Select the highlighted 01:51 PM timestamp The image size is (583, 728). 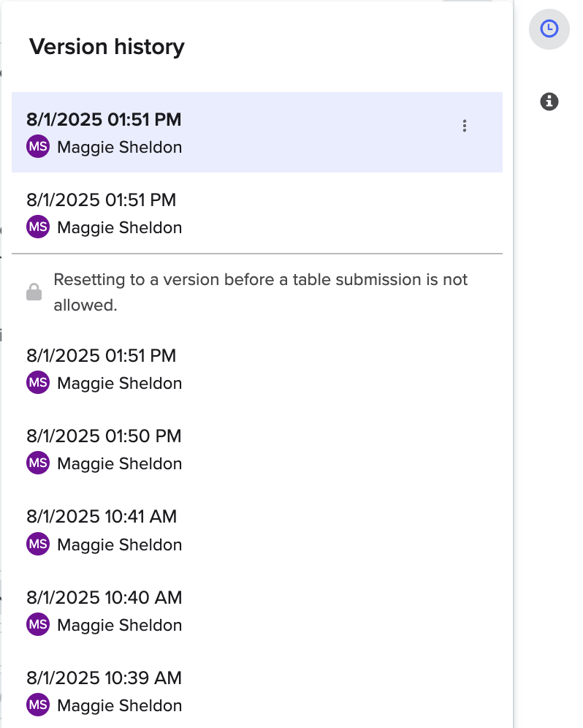[x=104, y=120]
